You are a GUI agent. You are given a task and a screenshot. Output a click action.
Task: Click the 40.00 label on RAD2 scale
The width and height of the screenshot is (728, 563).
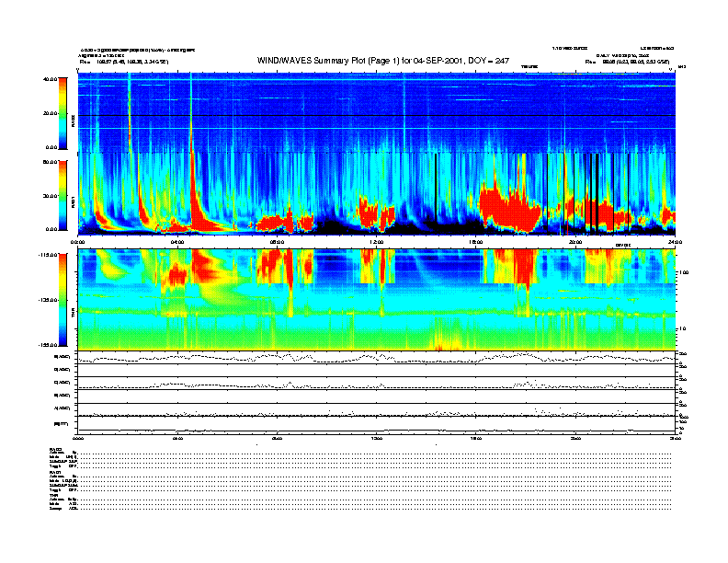pos(50,80)
